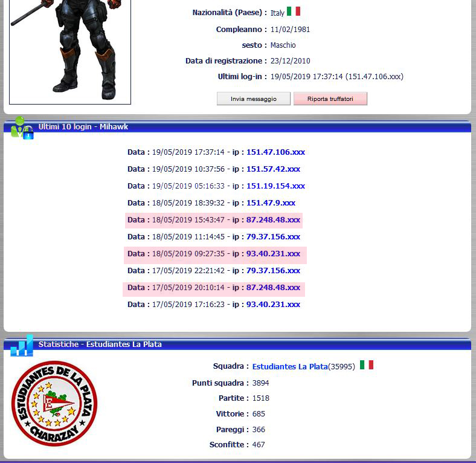Click the Partite value 1518
This screenshot has height=463, width=476.
[x=260, y=398]
